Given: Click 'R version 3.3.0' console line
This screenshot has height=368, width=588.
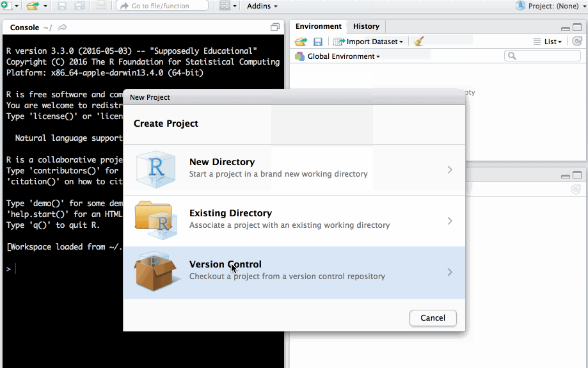Looking at the screenshot, I should tap(132, 51).
